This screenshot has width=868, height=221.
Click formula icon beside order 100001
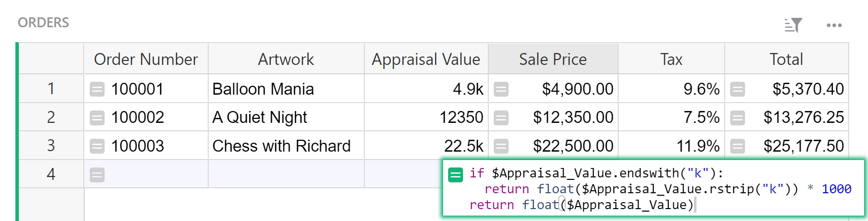tap(97, 89)
